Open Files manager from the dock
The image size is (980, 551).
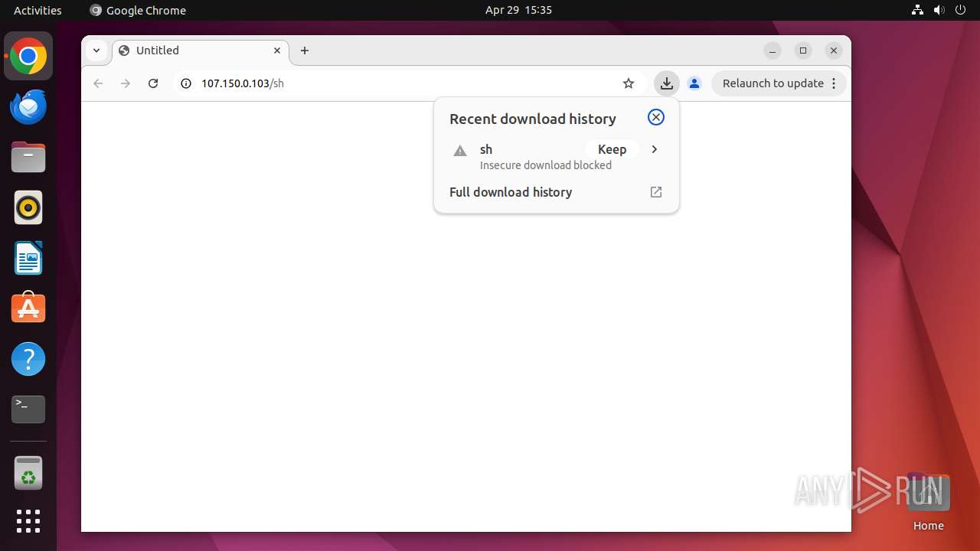pos(28,157)
